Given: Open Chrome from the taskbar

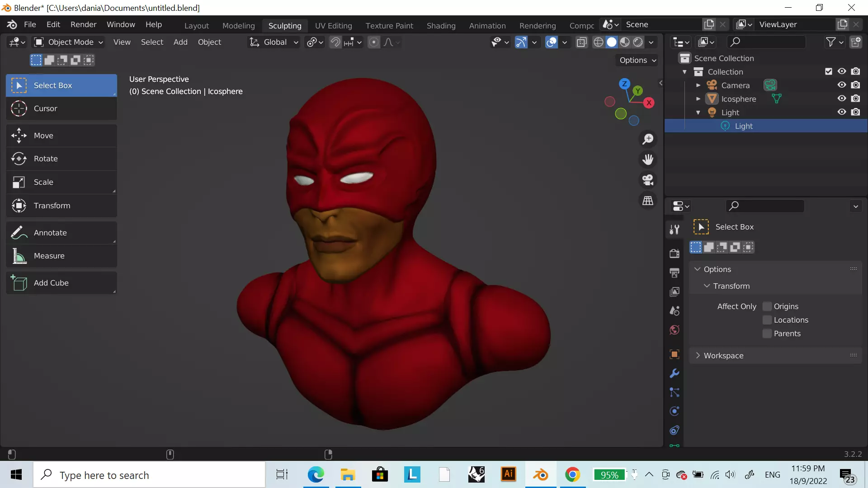Looking at the screenshot, I should click(x=573, y=474).
